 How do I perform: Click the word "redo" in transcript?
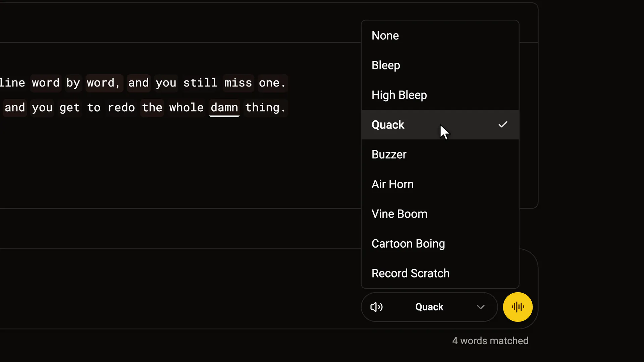(x=121, y=108)
